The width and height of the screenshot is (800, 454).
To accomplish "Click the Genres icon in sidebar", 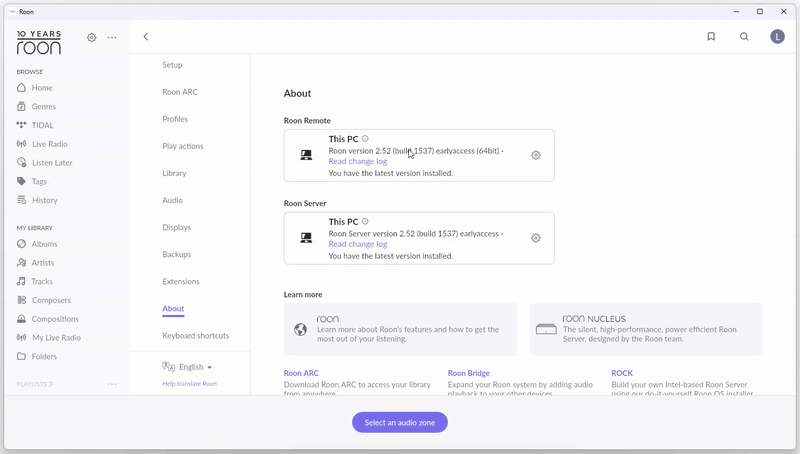I will click(x=21, y=107).
